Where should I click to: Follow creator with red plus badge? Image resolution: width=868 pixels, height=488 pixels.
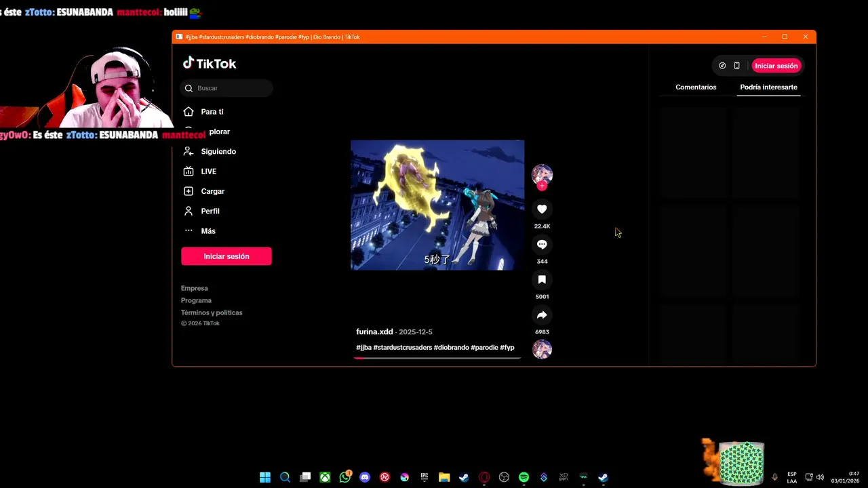point(542,186)
